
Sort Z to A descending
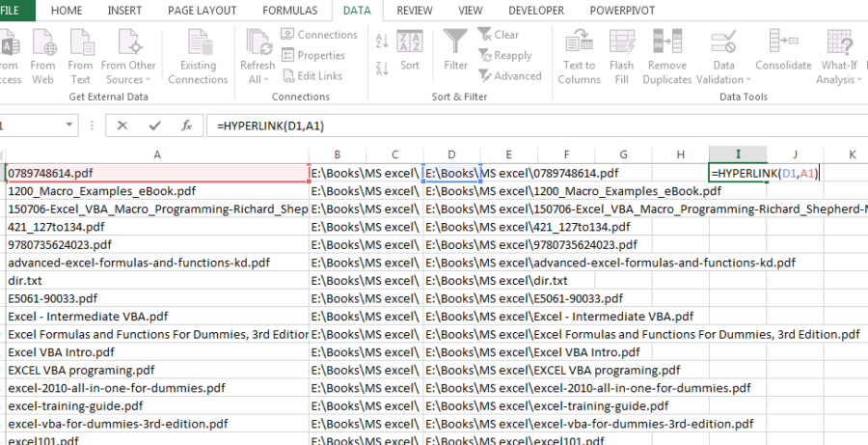click(382, 68)
